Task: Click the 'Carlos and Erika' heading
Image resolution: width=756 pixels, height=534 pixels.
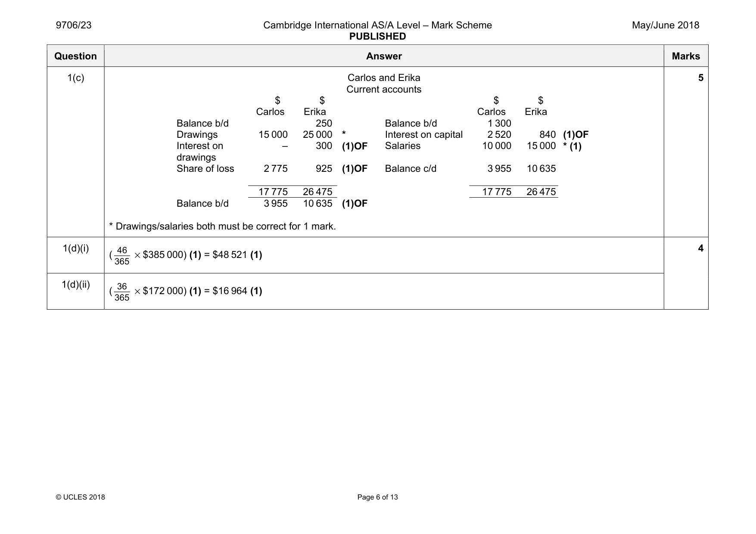Action: (384, 78)
